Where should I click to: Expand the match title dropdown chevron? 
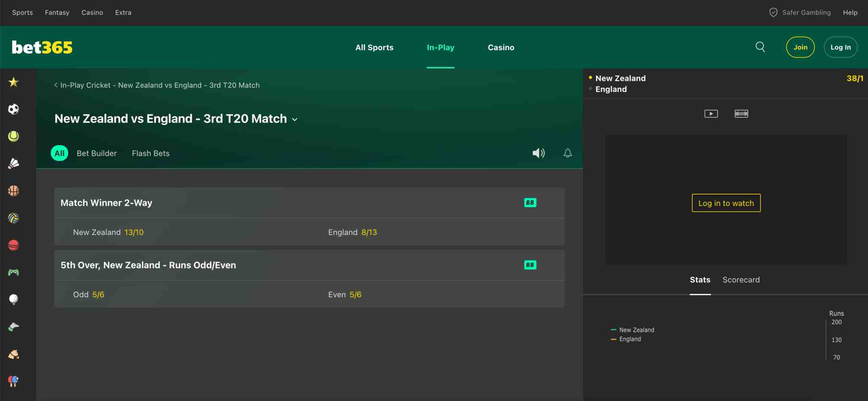click(x=295, y=119)
